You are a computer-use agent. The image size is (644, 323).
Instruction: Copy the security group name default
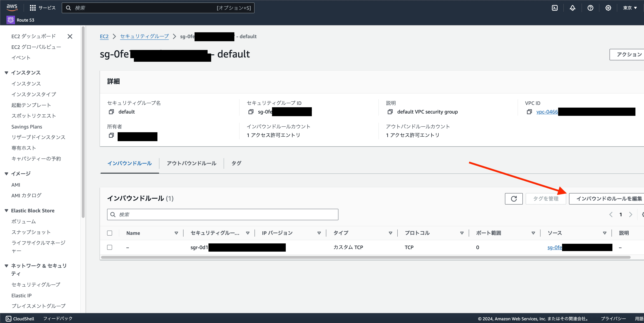111,112
